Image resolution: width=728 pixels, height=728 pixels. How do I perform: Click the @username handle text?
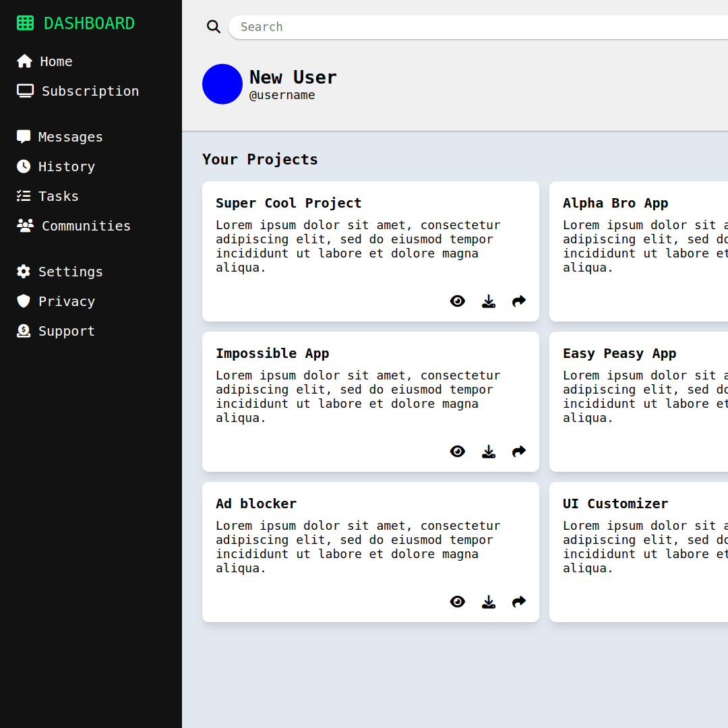click(282, 95)
